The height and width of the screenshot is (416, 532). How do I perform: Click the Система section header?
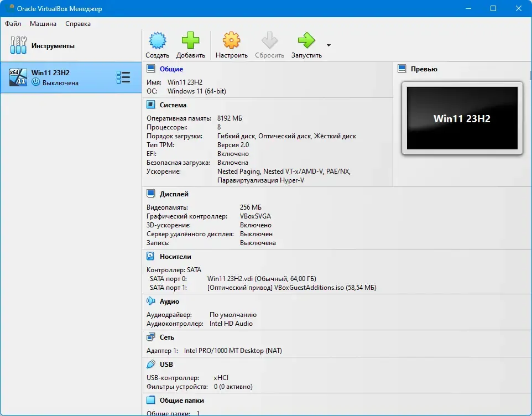173,105
